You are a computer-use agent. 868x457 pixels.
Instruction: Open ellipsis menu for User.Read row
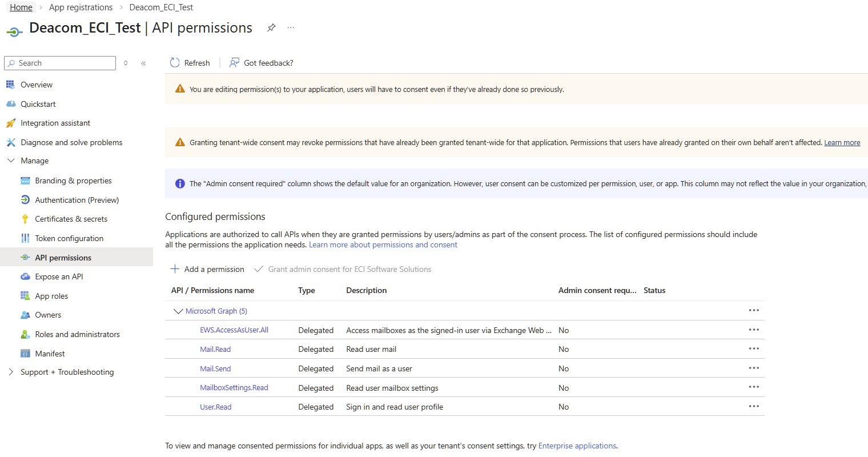pyautogui.click(x=754, y=406)
